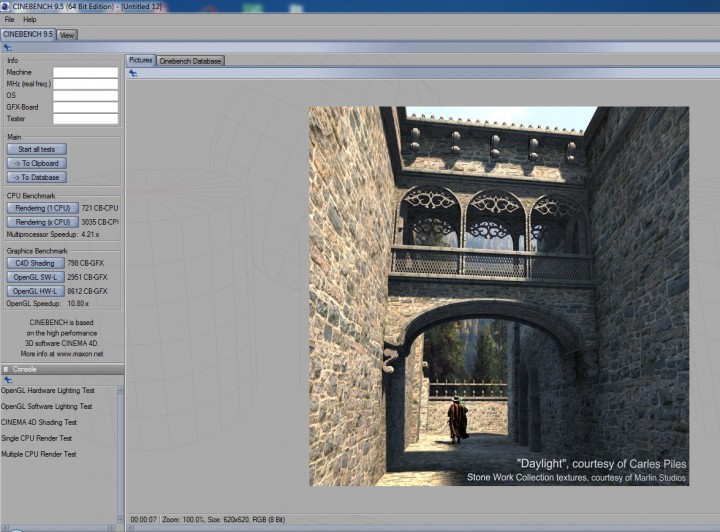Click the 798 CB-GFX result value
This screenshot has height=532, width=720.
pos(85,263)
